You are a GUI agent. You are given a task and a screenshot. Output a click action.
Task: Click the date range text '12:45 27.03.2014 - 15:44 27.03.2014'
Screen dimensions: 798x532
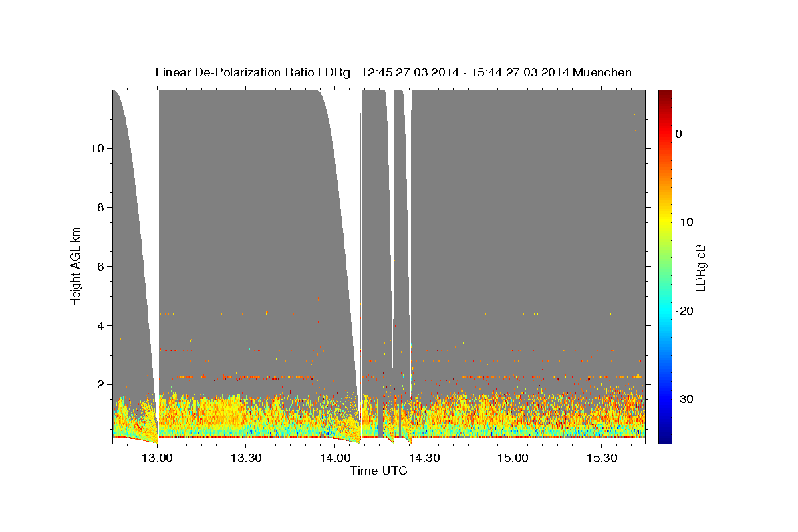pos(464,72)
